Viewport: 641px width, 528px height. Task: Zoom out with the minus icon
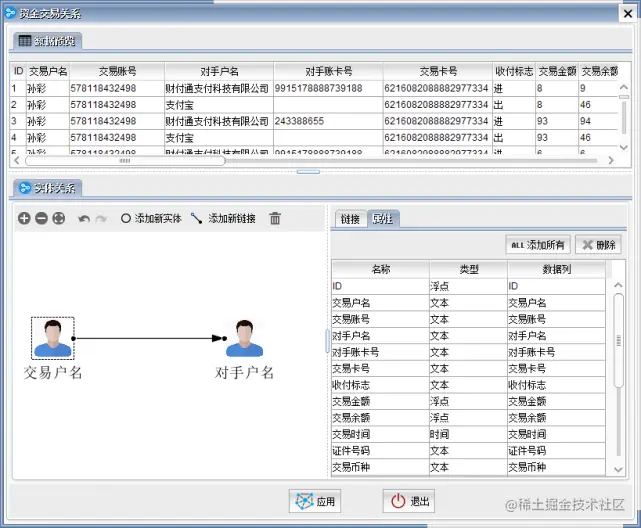point(41,218)
